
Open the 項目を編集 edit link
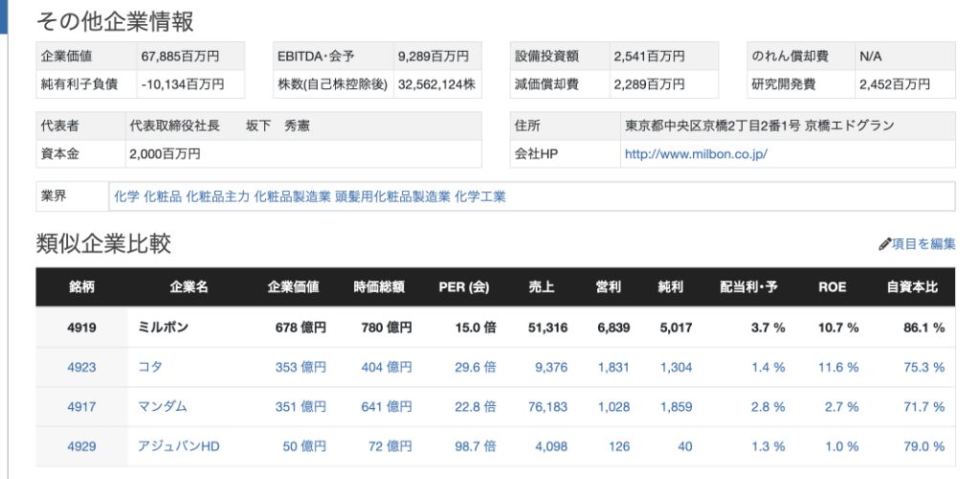click(x=924, y=244)
